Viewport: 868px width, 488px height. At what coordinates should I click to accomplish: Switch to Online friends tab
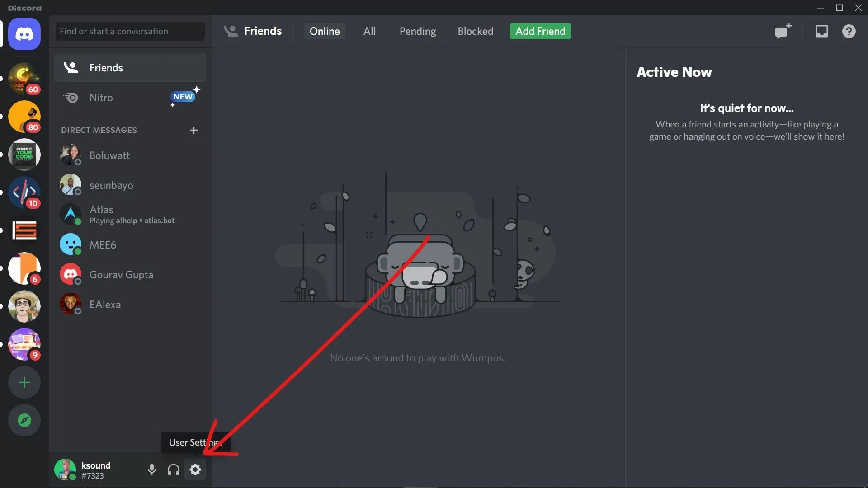(324, 31)
